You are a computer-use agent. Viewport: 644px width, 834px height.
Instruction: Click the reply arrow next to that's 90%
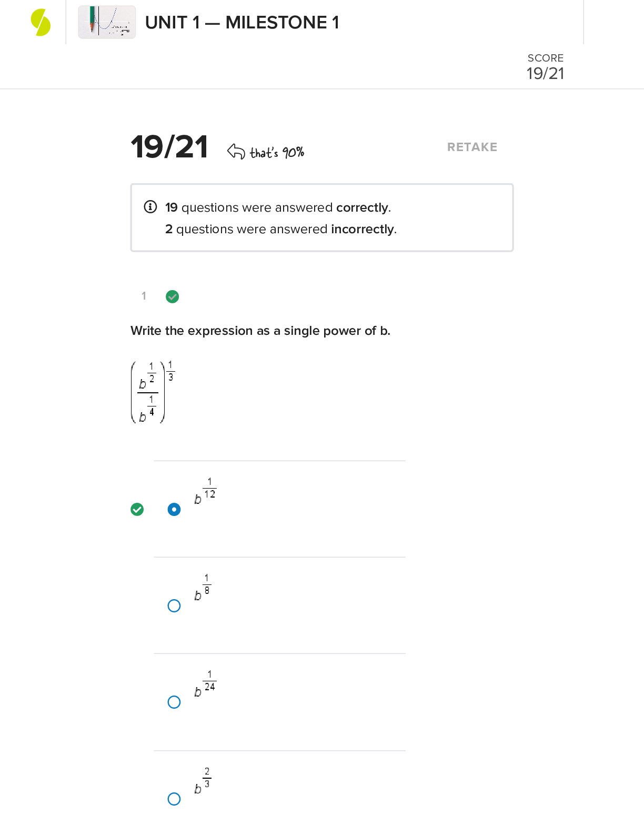coord(236,152)
